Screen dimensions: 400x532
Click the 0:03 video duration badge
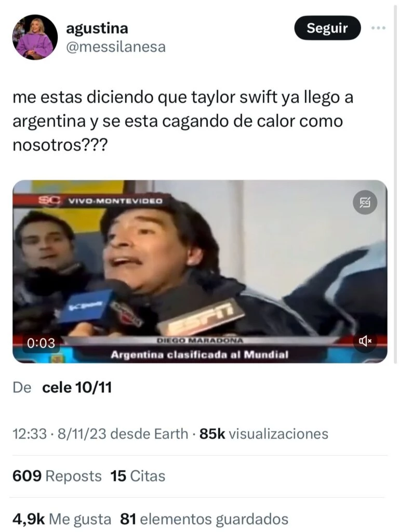[41, 343]
